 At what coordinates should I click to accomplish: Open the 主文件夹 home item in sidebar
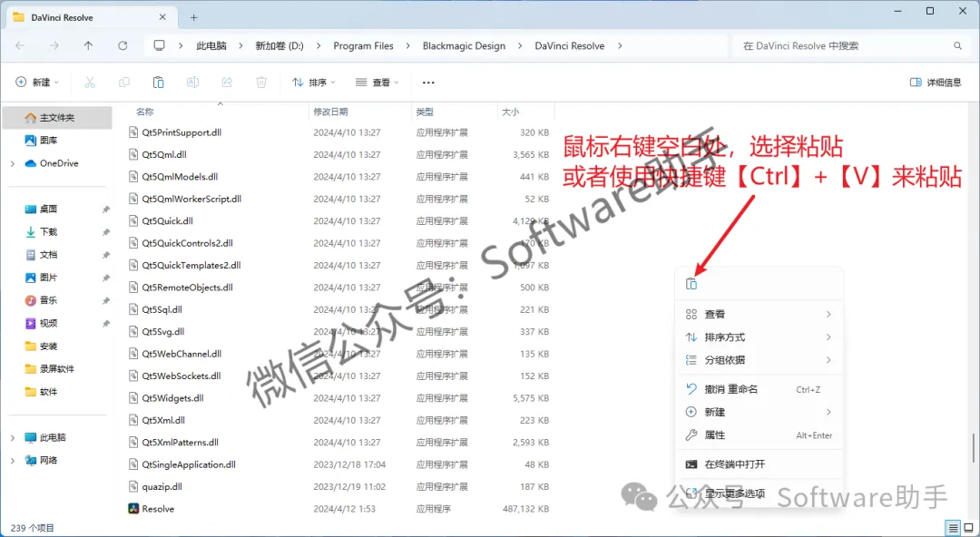pos(57,118)
